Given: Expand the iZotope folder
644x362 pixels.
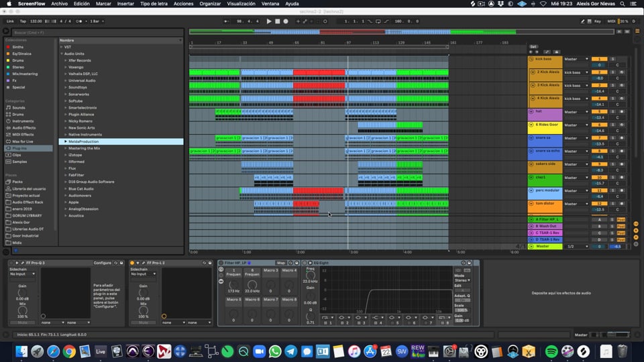Looking at the screenshot, I should [x=66, y=155].
